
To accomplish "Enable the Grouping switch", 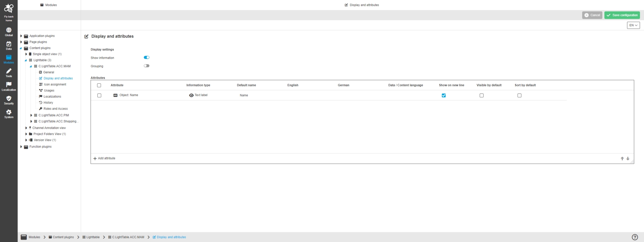I will click(147, 66).
